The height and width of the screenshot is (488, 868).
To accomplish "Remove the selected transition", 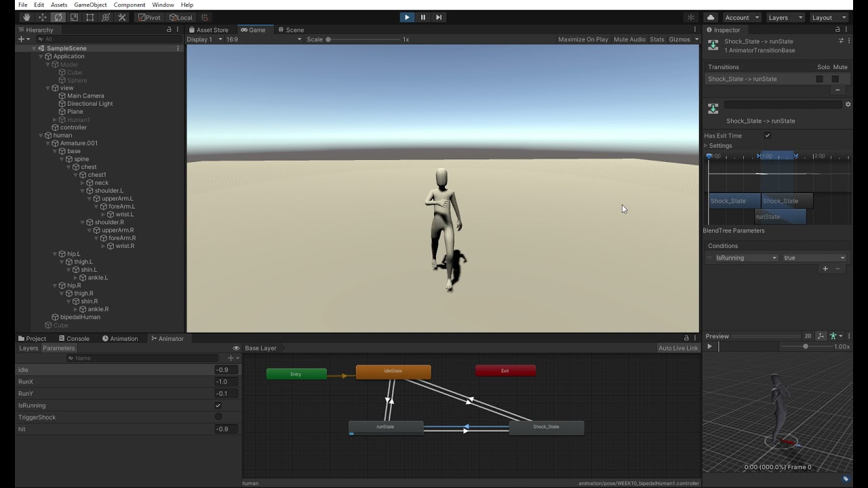I will (x=837, y=90).
